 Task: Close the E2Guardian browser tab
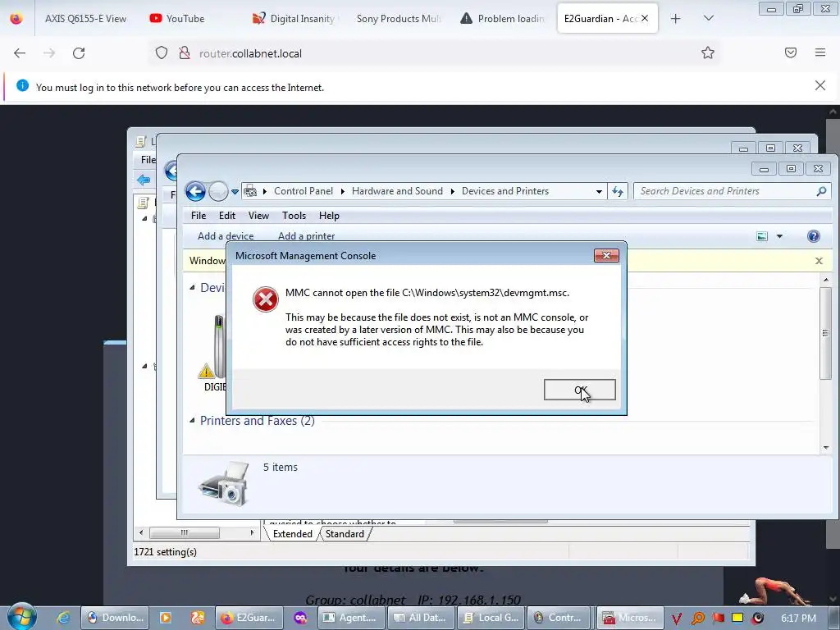[645, 18]
